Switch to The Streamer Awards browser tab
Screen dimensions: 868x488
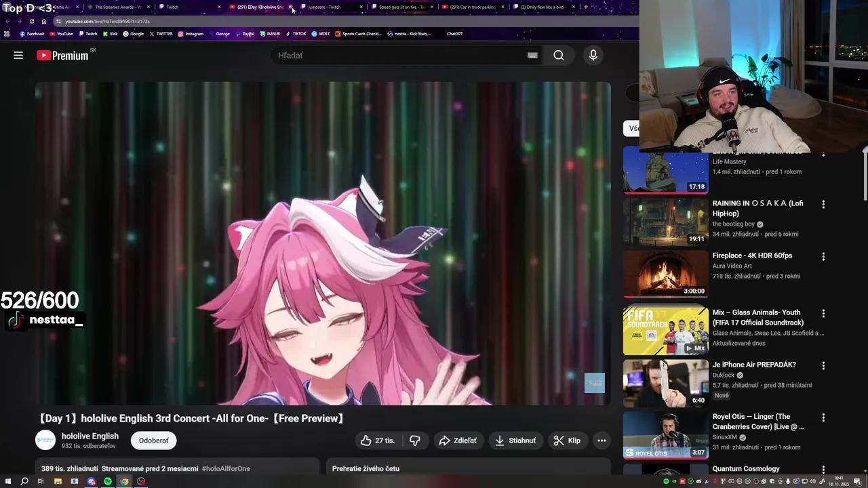pos(117,7)
